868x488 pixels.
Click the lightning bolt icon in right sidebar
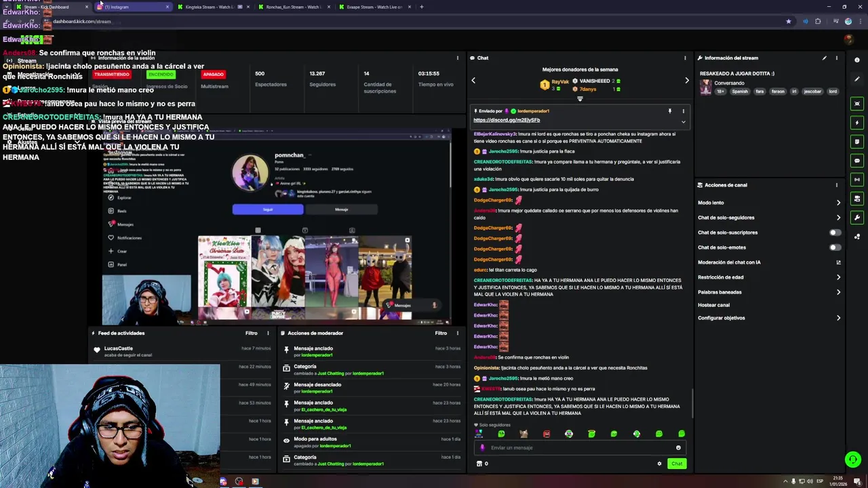(857, 123)
